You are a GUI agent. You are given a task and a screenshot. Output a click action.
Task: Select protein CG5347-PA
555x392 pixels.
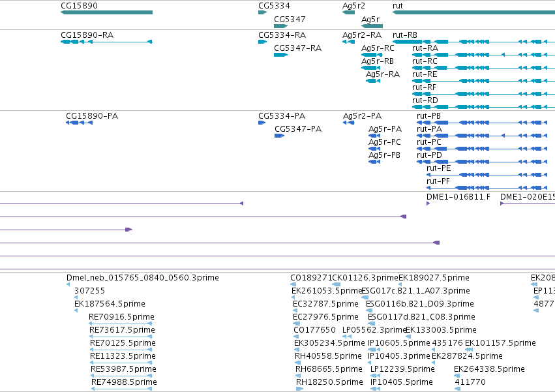click(x=298, y=129)
